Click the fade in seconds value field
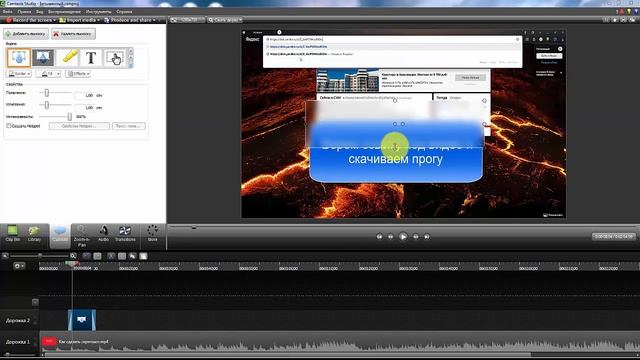The height and width of the screenshot is (360, 640). pyautogui.click(x=85, y=96)
